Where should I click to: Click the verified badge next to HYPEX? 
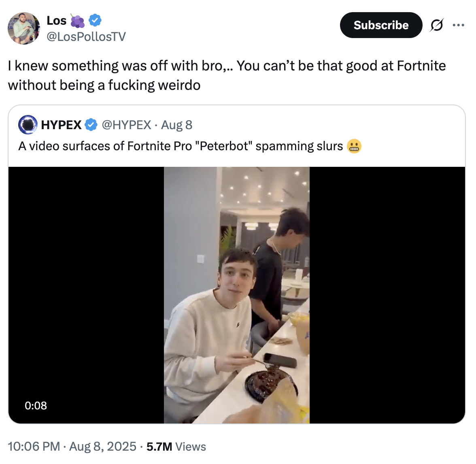click(91, 125)
